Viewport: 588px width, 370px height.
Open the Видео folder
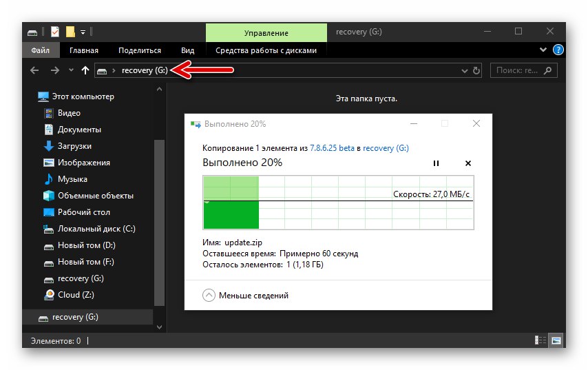point(69,113)
